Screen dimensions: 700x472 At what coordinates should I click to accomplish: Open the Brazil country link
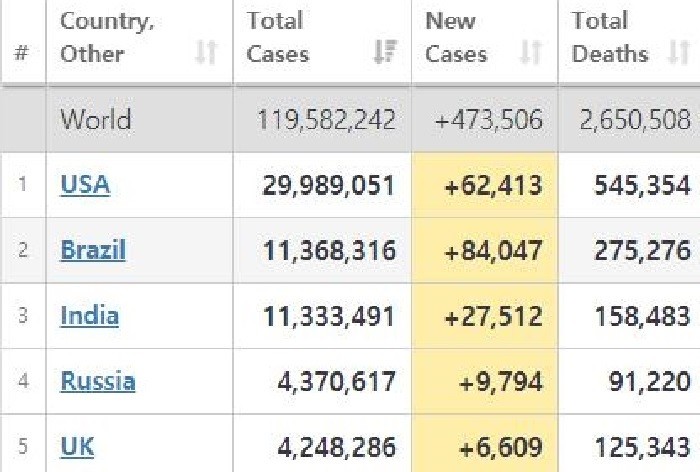pos(93,250)
